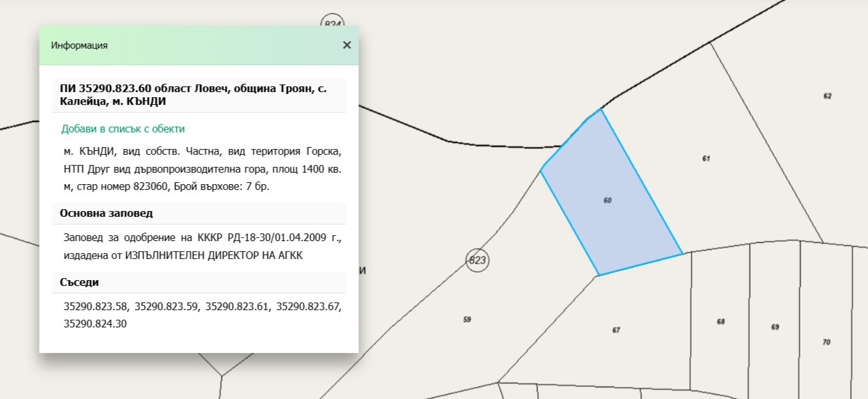
Task: Click the 'Основна заповед' section header
Action: click(107, 213)
